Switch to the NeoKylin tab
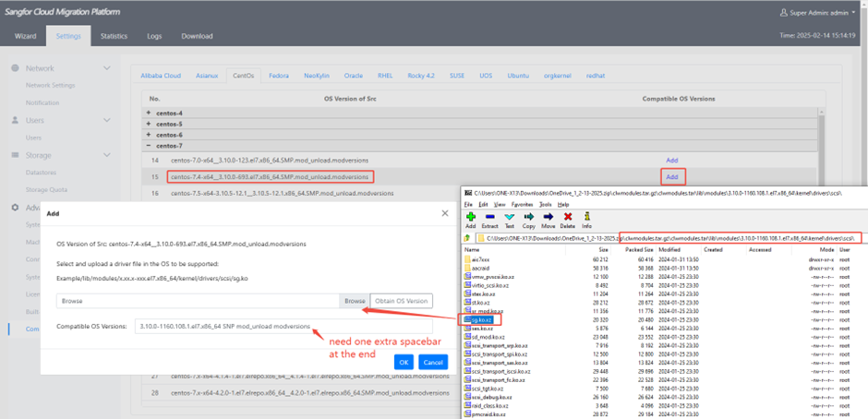868x419 pixels. click(316, 76)
